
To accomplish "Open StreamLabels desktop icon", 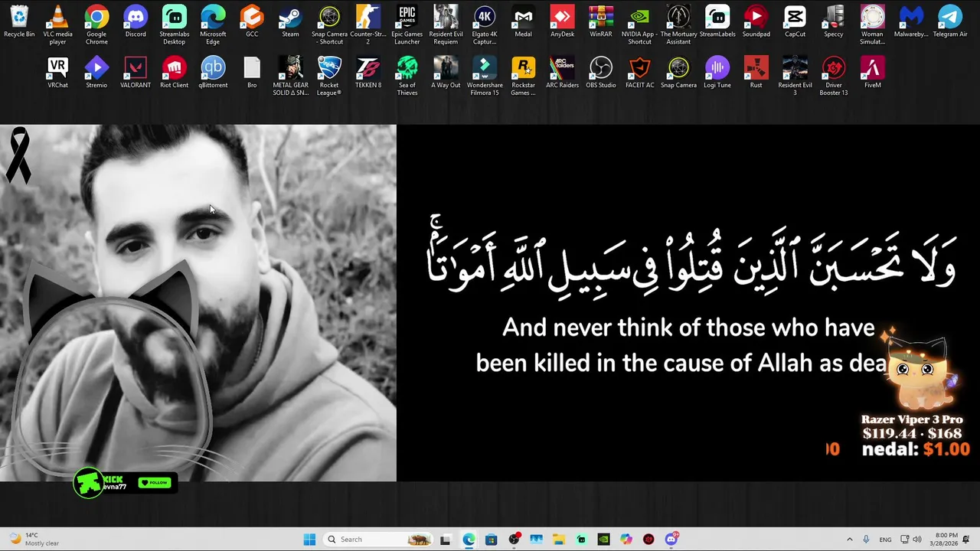I will coord(717,21).
